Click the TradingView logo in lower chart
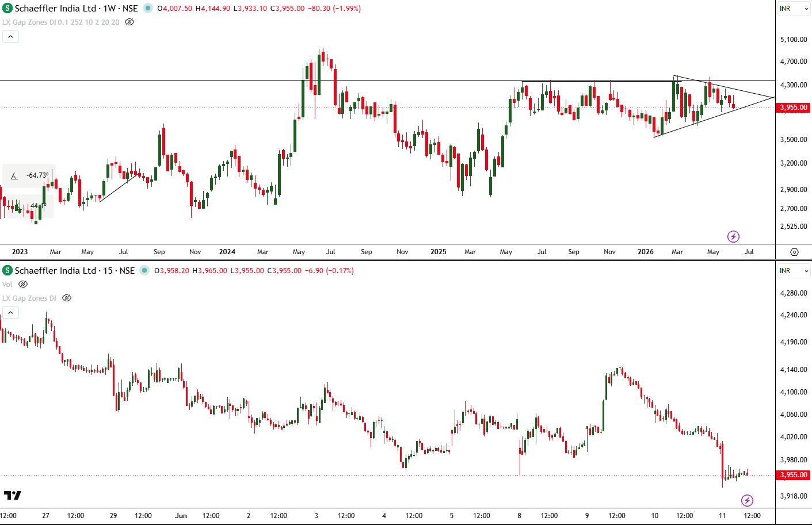The height and width of the screenshot is (525, 812). (13, 495)
